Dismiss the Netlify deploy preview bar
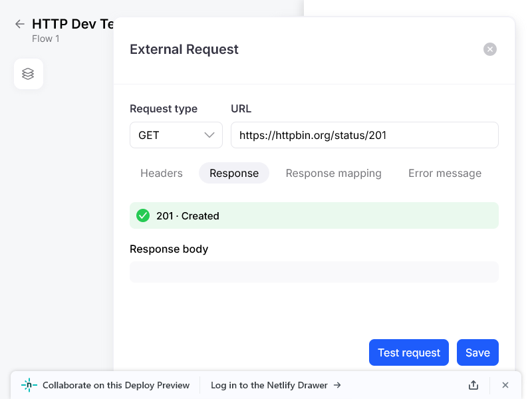The image size is (532, 399). pos(505,385)
